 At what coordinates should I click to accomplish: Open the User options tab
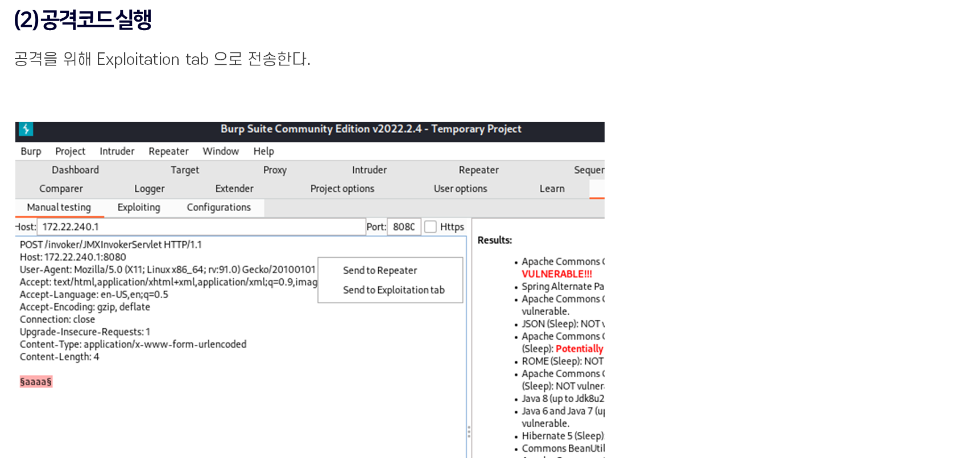[x=460, y=189]
